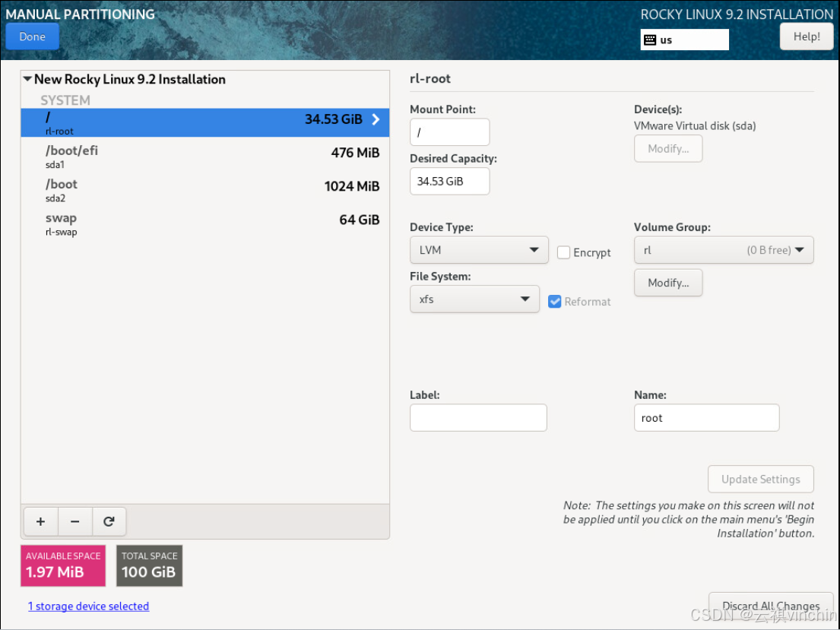The height and width of the screenshot is (630, 840).
Task: Click the Update Settings button
Action: pyautogui.click(x=760, y=479)
